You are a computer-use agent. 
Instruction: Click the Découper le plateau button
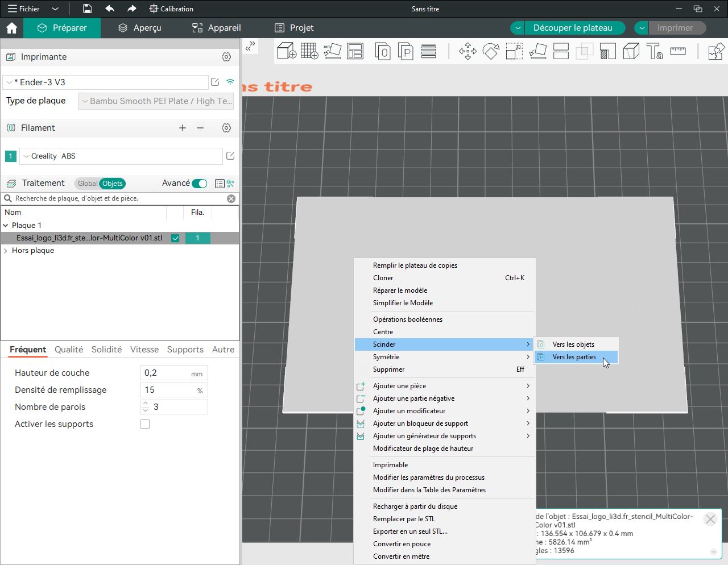click(x=573, y=28)
